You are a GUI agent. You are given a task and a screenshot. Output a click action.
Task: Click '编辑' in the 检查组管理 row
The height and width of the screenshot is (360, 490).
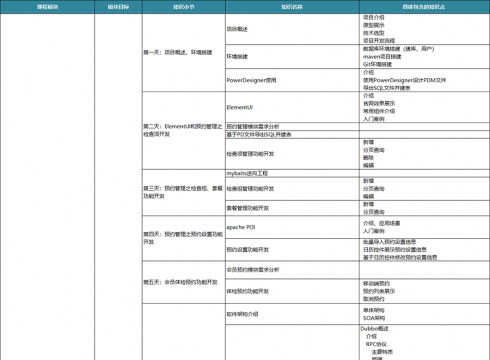click(x=368, y=196)
